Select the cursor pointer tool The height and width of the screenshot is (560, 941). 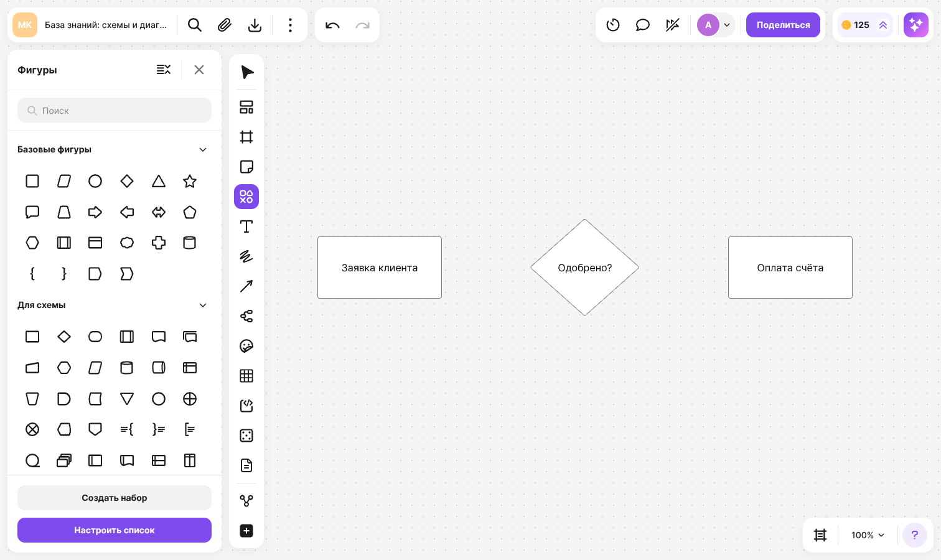247,72
